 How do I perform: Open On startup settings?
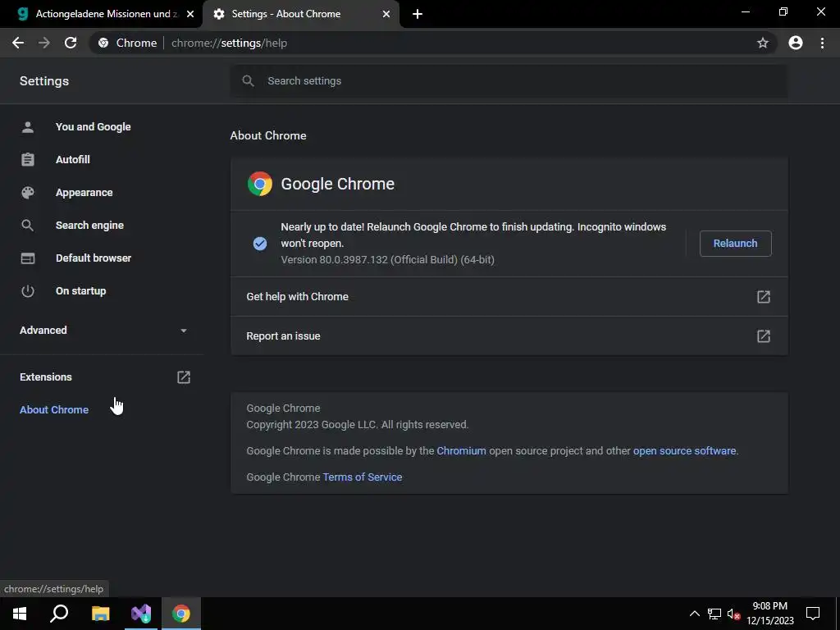coord(81,291)
